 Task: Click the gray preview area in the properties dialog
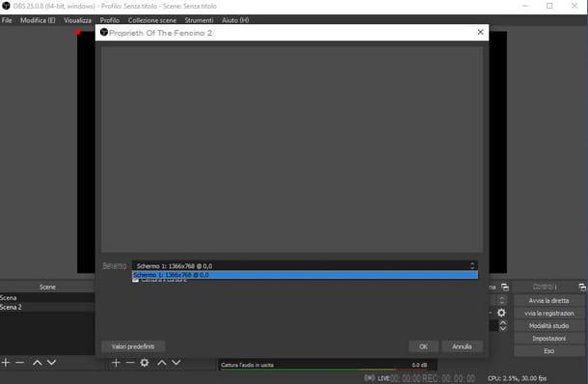[292, 149]
